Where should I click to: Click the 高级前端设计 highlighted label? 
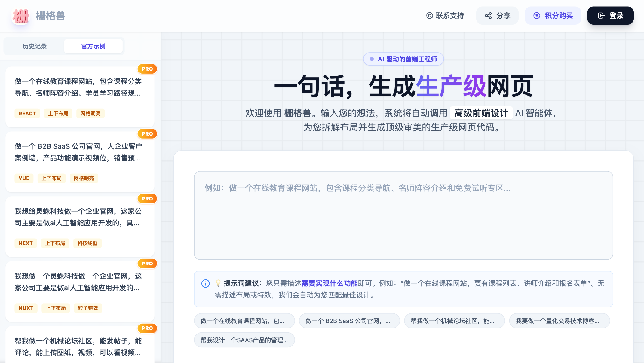[x=481, y=113]
